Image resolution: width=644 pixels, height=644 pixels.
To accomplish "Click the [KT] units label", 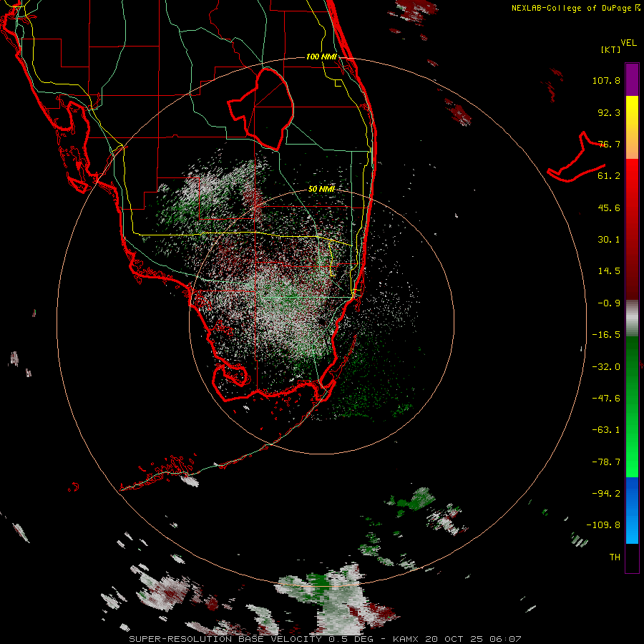I will [x=610, y=49].
